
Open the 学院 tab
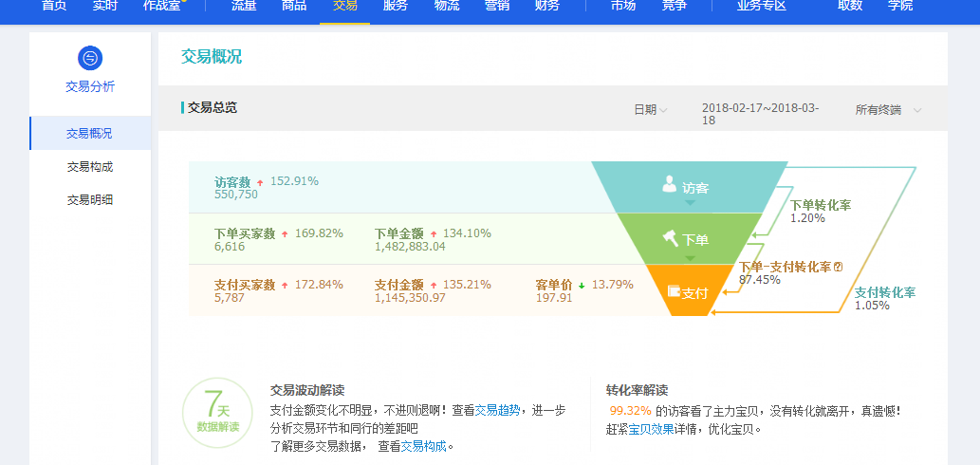tap(900, 7)
